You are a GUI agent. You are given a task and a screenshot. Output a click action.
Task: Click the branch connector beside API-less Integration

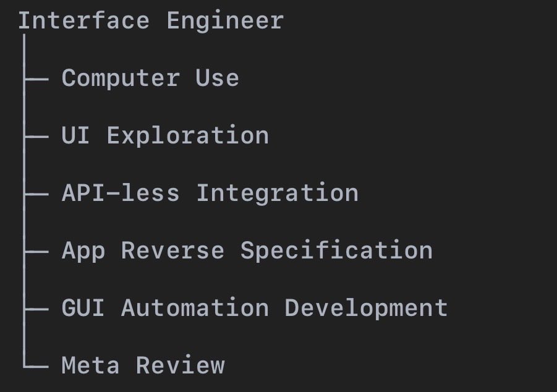coord(35,194)
